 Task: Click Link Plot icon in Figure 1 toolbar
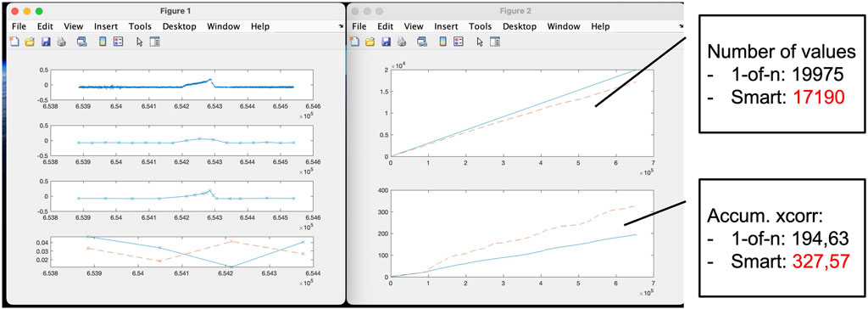point(82,42)
